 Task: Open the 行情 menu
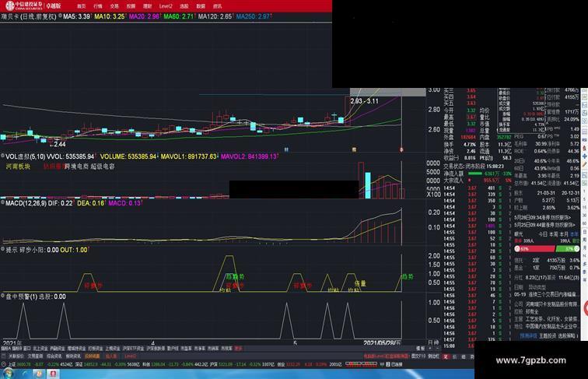tap(97, 6)
